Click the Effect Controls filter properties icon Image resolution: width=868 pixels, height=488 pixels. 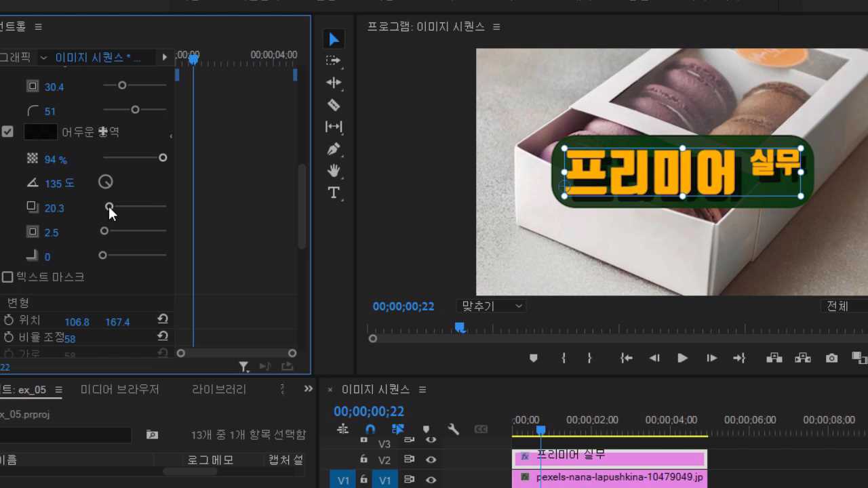coord(244,367)
